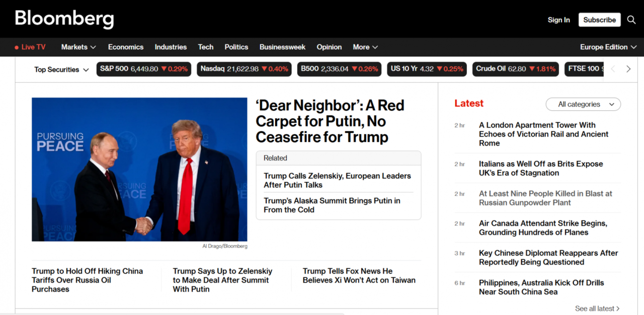
Task: Open the Putin-Trump handshake photo story
Action: point(139,170)
